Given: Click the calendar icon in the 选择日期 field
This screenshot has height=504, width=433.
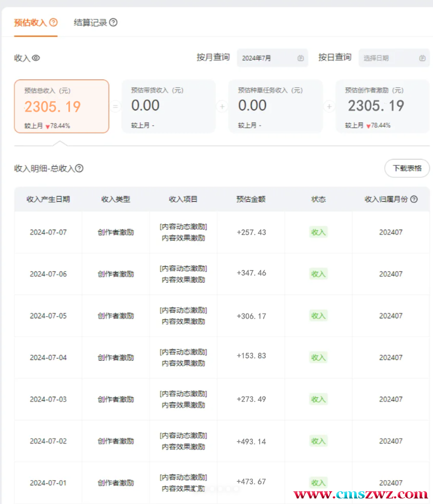Looking at the screenshot, I should [422, 58].
